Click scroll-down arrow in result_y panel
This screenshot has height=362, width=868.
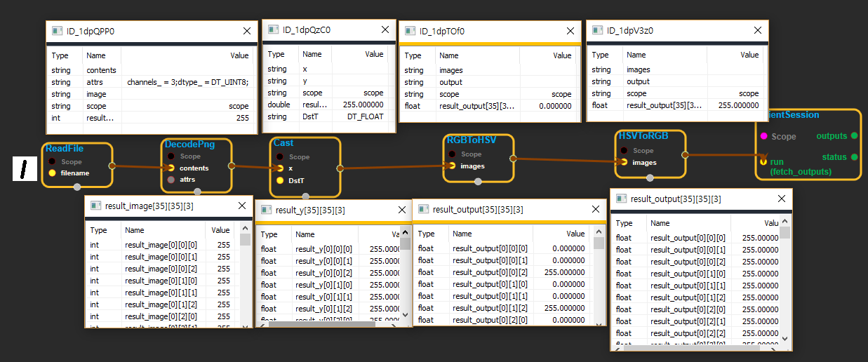coord(405,314)
